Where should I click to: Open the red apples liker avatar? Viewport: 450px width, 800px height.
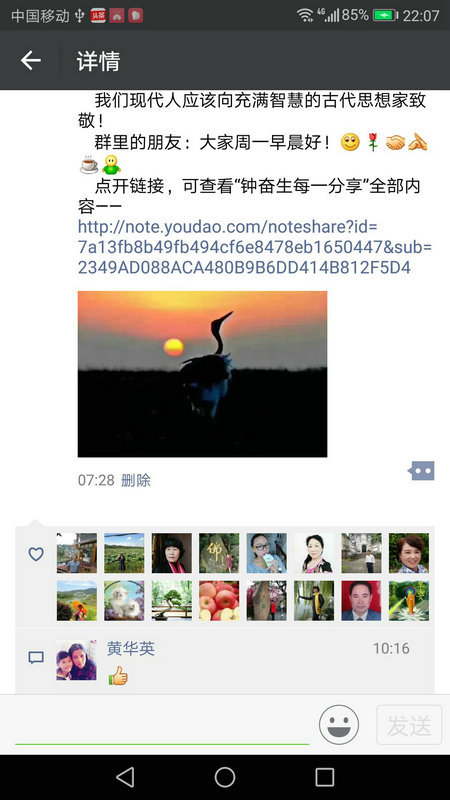[x=219, y=601]
